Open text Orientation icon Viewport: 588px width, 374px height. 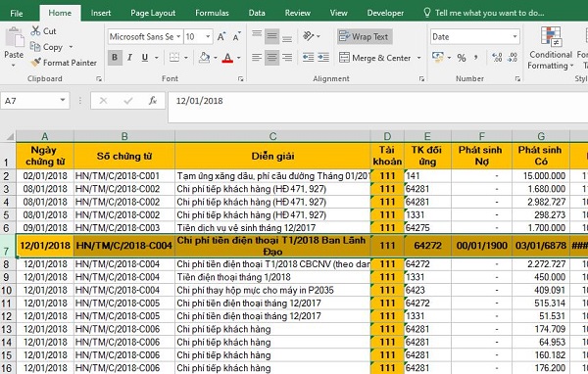(309, 36)
